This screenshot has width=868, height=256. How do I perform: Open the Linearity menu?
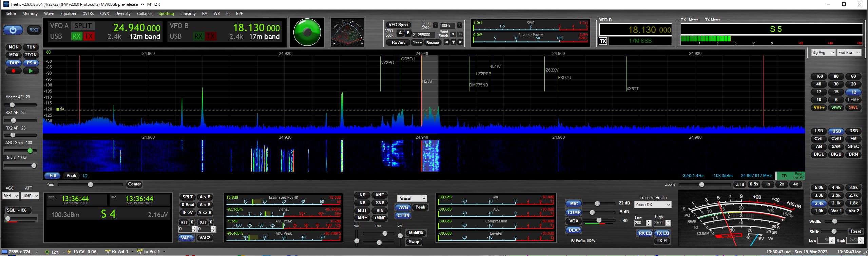188,14
